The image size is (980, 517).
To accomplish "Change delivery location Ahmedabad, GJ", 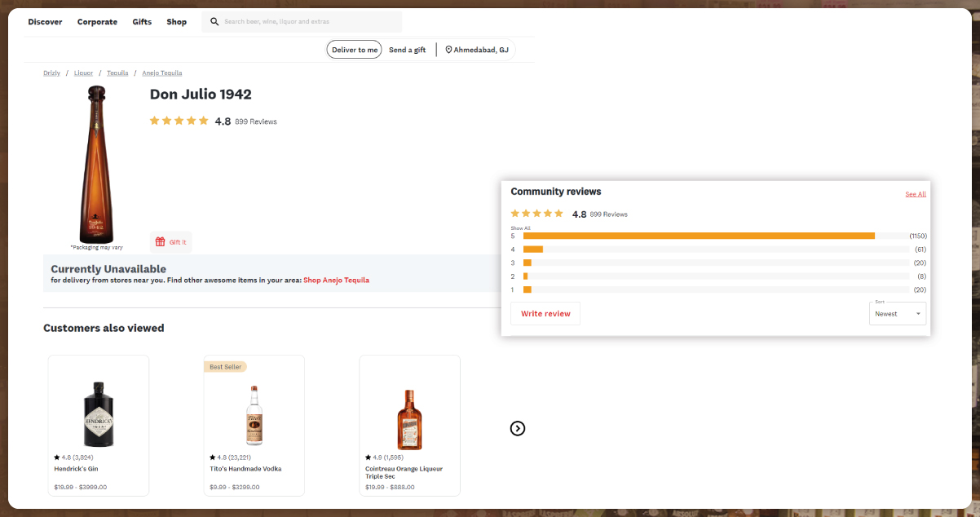I will 477,50.
